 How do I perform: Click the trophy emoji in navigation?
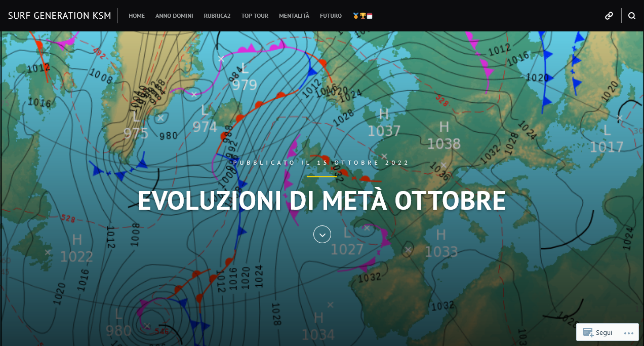pyautogui.click(x=363, y=16)
